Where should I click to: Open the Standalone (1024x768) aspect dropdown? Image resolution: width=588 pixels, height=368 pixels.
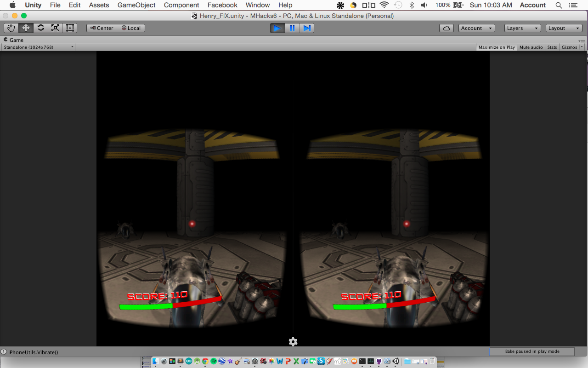click(x=38, y=47)
